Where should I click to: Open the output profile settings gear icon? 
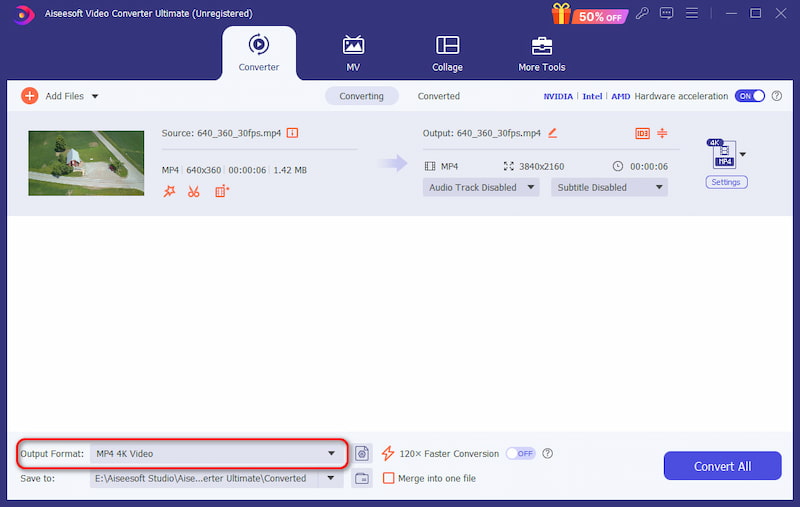[362, 453]
